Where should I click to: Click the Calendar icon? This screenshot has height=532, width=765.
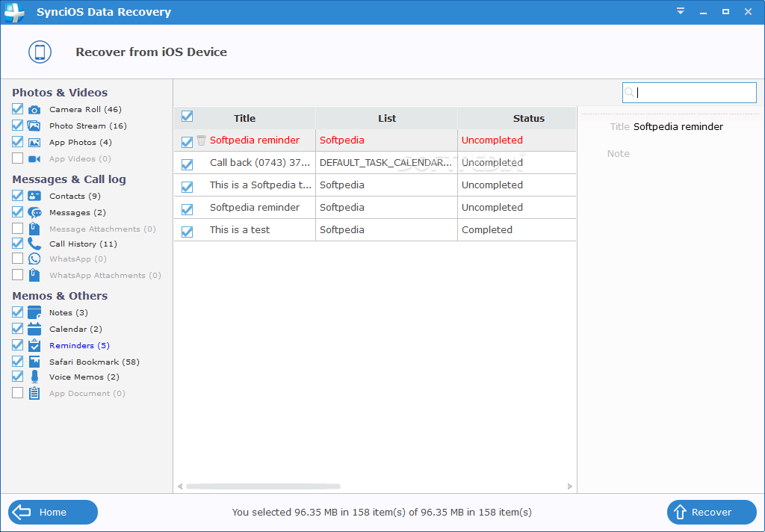click(x=34, y=329)
